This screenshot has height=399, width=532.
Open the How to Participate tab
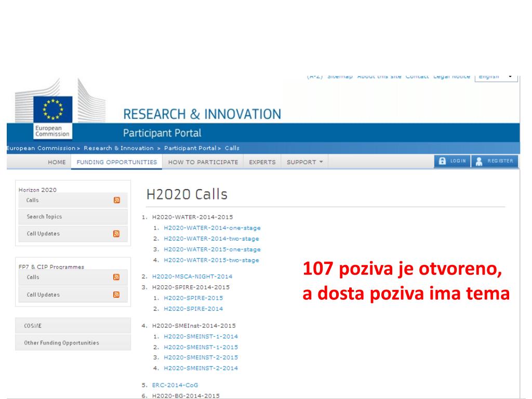click(203, 162)
